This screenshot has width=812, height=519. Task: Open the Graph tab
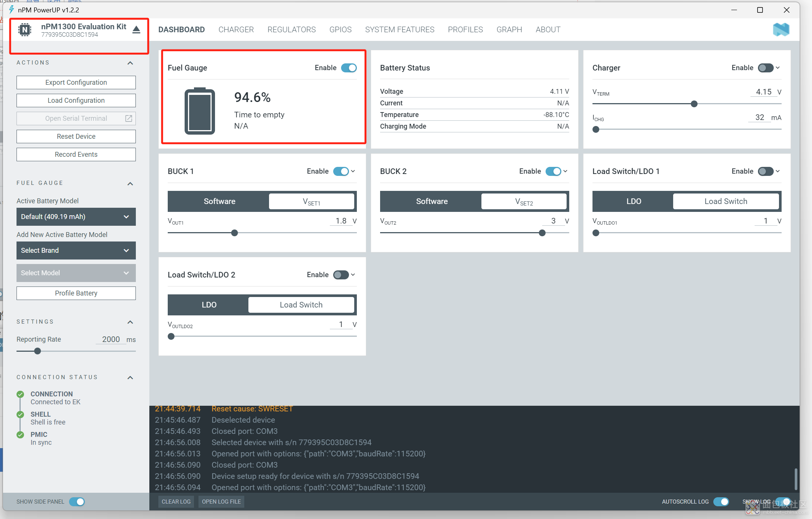coord(509,30)
